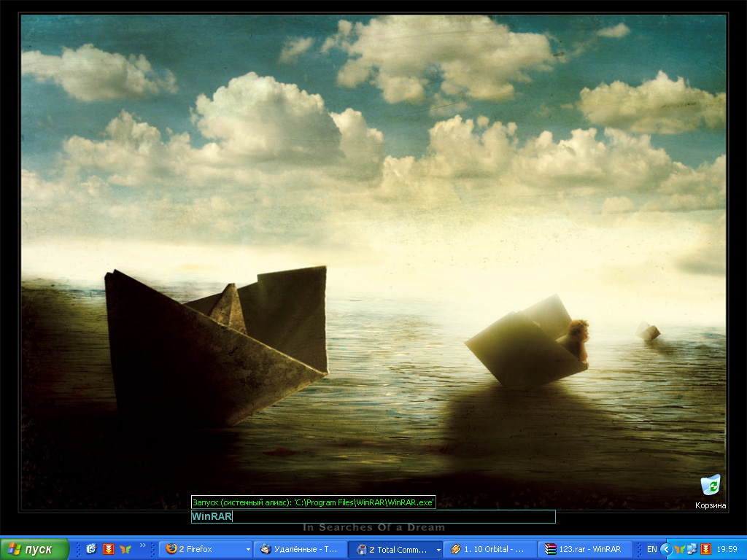Switch to the Удалённые Thunderbird window
This screenshot has width=747, height=560.
(x=300, y=549)
